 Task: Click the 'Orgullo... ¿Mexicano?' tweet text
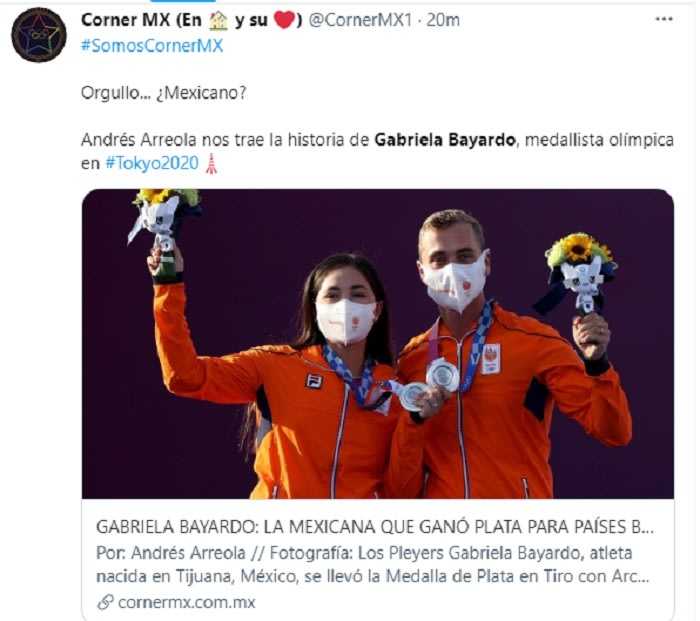[x=163, y=93]
